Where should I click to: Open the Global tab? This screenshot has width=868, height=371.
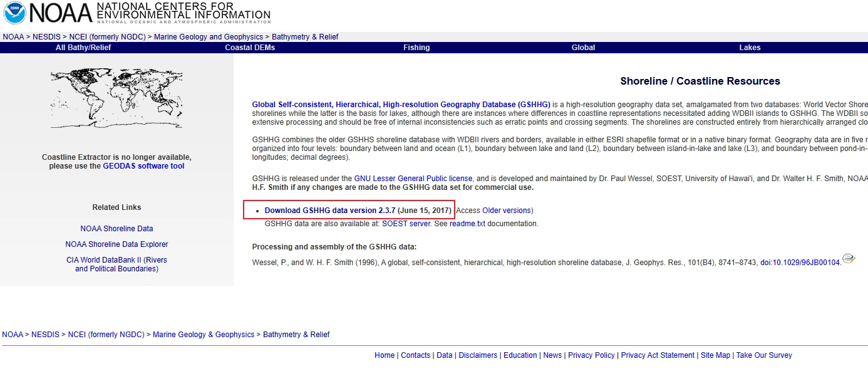pos(583,48)
